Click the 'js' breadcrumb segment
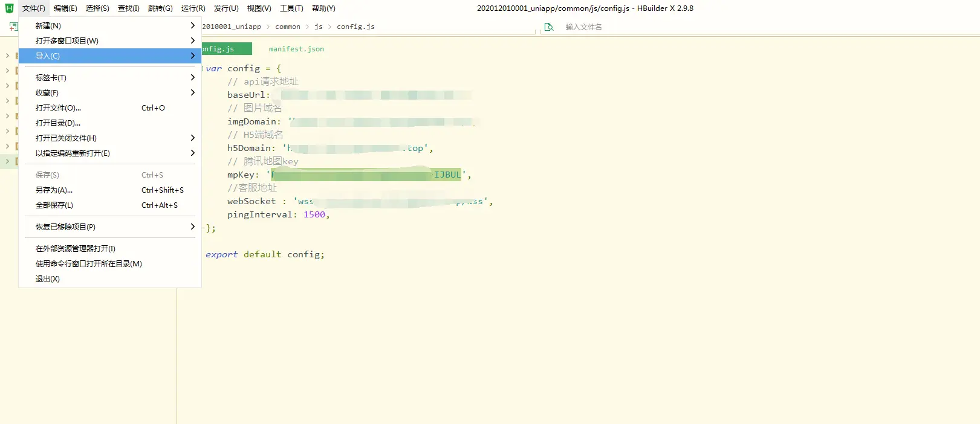The width and height of the screenshot is (980, 424). [x=319, y=27]
